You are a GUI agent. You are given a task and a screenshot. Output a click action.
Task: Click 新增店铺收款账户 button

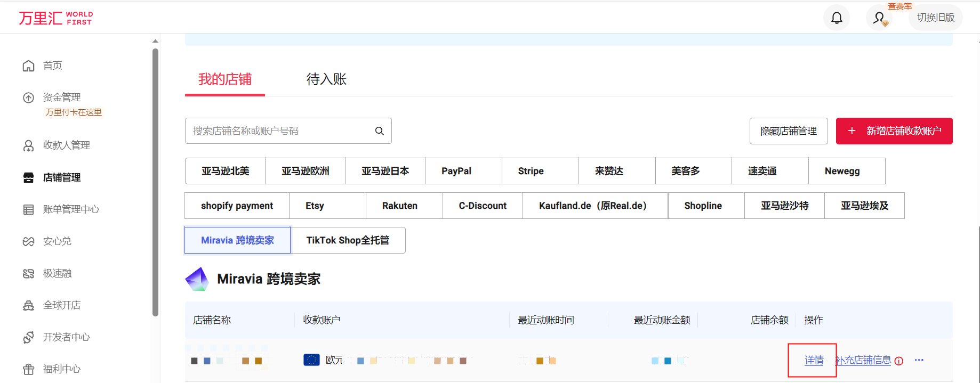tap(894, 131)
